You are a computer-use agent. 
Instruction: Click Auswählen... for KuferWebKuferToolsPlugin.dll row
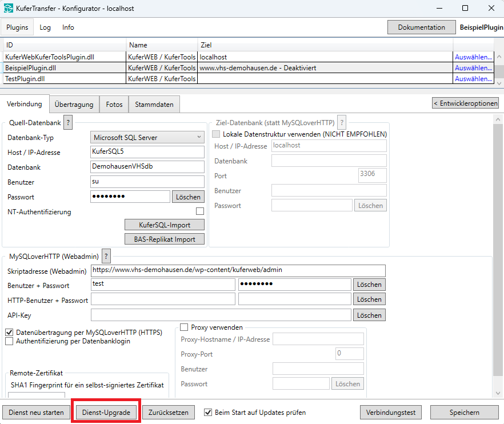(473, 57)
